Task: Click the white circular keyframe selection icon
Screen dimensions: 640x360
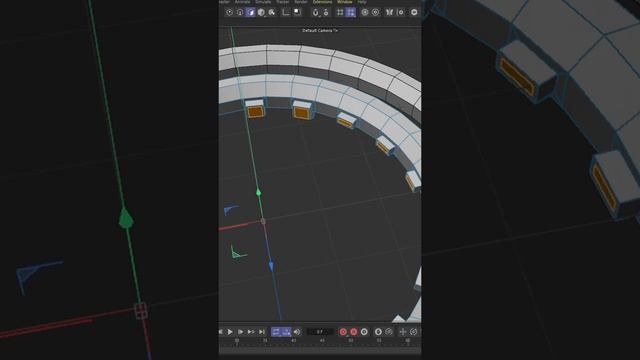Action: [364, 332]
